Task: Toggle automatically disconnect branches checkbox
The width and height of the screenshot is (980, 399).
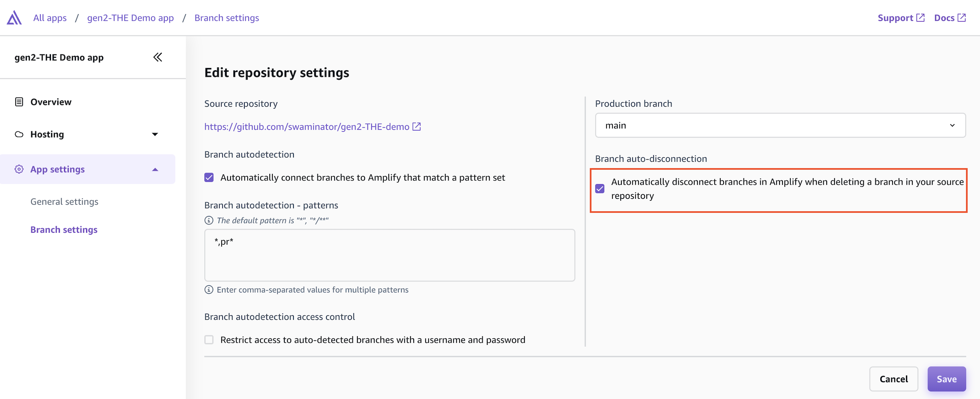Action: click(x=599, y=188)
